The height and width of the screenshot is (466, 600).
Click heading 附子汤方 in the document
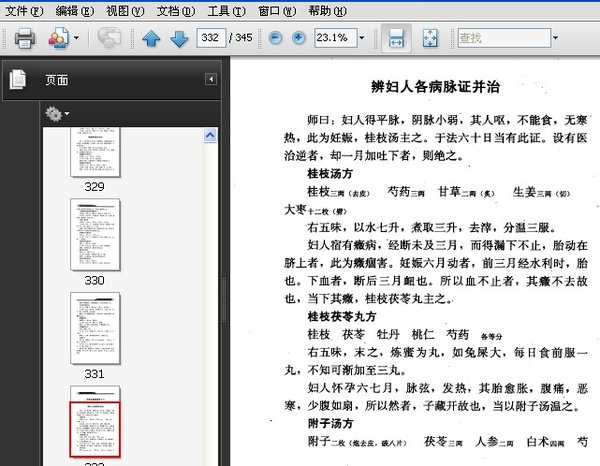(330, 424)
